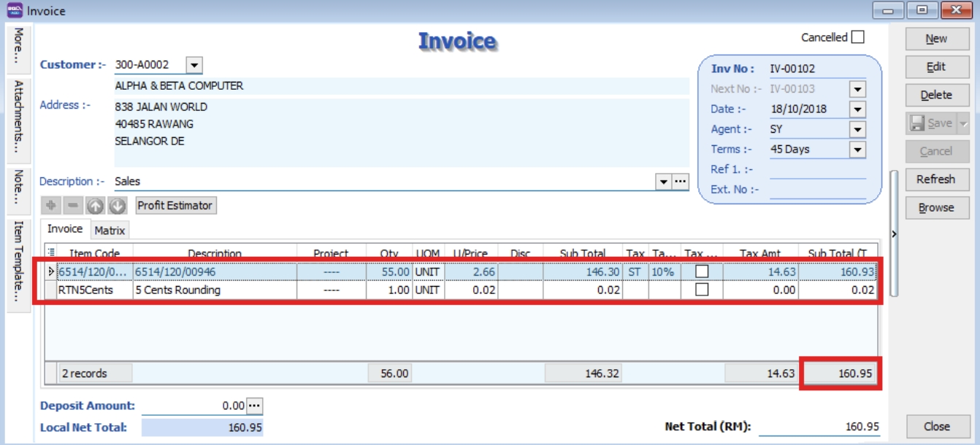Screen dimensions: 980x445
Task: Expand the Date picker dropdown
Action: (x=857, y=109)
